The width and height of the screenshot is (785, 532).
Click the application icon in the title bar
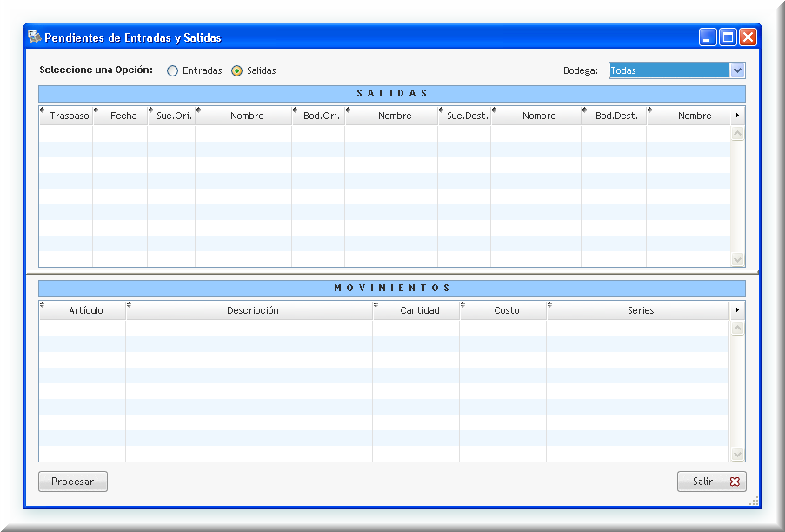pyautogui.click(x=34, y=37)
